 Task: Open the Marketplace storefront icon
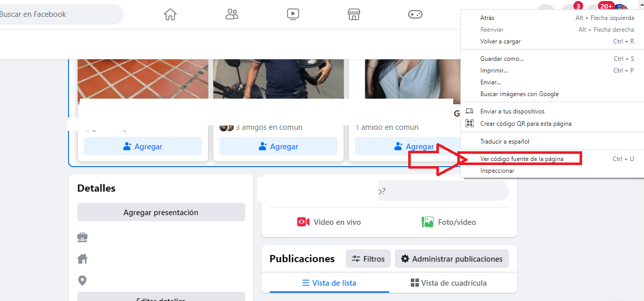point(354,14)
